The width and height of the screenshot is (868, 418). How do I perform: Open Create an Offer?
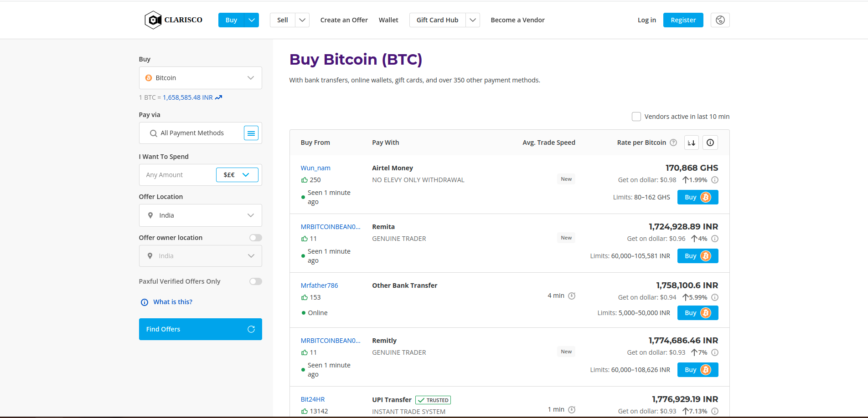(x=344, y=20)
